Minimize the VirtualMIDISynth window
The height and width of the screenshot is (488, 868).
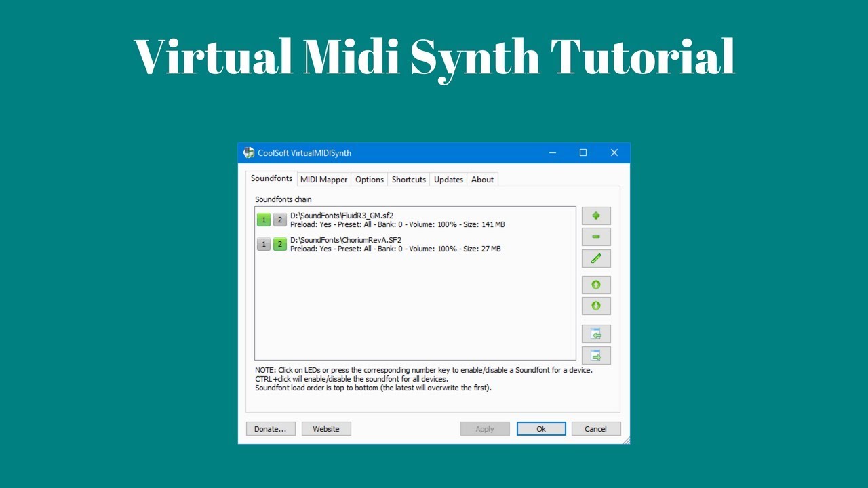pyautogui.click(x=552, y=153)
